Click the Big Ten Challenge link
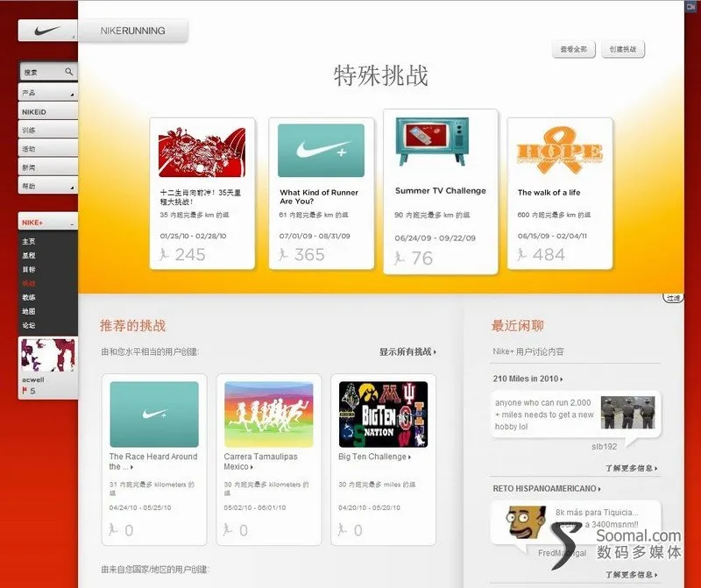Screen dimensions: 701x588 click(375, 457)
